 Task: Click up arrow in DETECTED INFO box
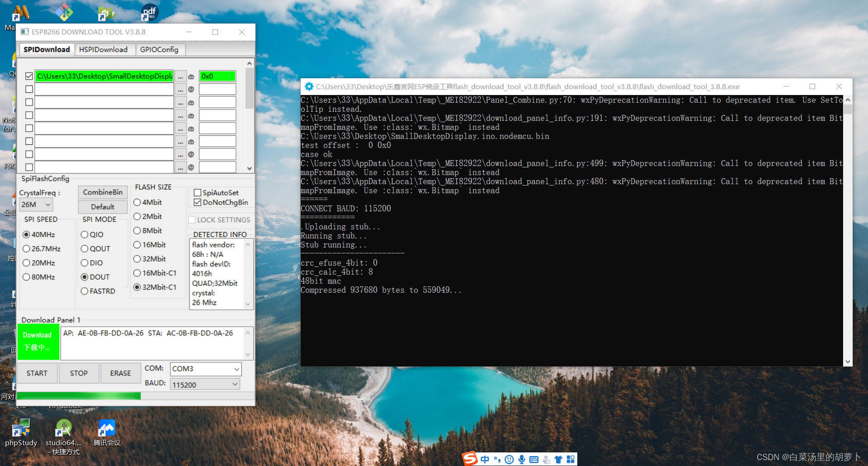(248, 244)
